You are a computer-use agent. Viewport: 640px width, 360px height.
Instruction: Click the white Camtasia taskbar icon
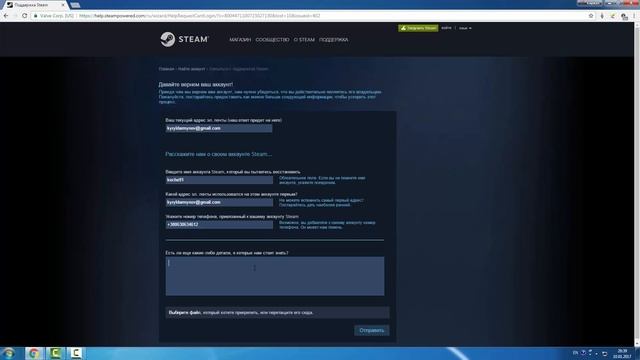pos(75,353)
